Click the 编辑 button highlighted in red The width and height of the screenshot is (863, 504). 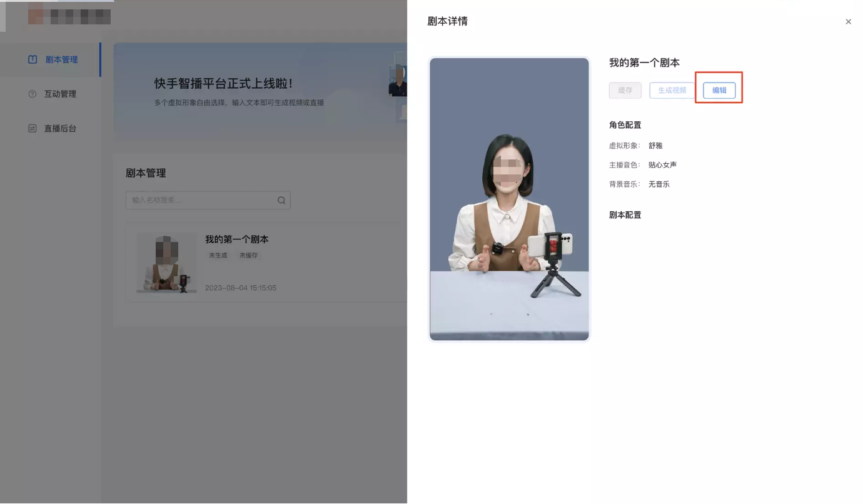pyautogui.click(x=719, y=90)
